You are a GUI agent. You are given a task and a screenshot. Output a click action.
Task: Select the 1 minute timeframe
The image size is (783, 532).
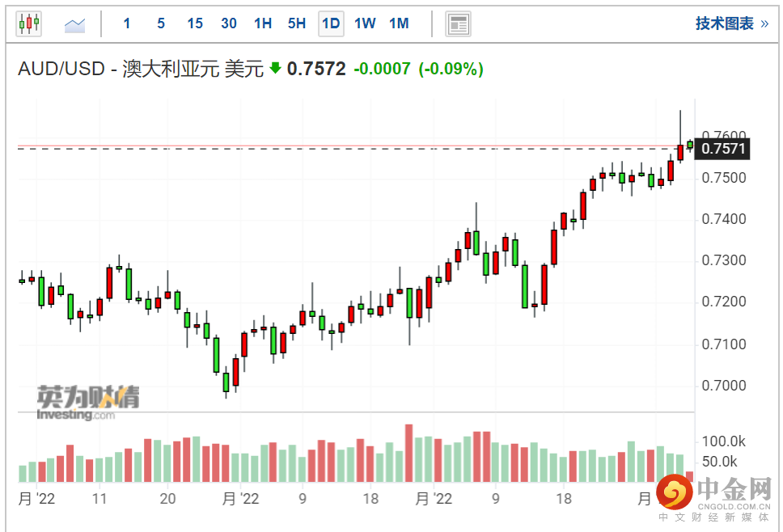(127, 23)
